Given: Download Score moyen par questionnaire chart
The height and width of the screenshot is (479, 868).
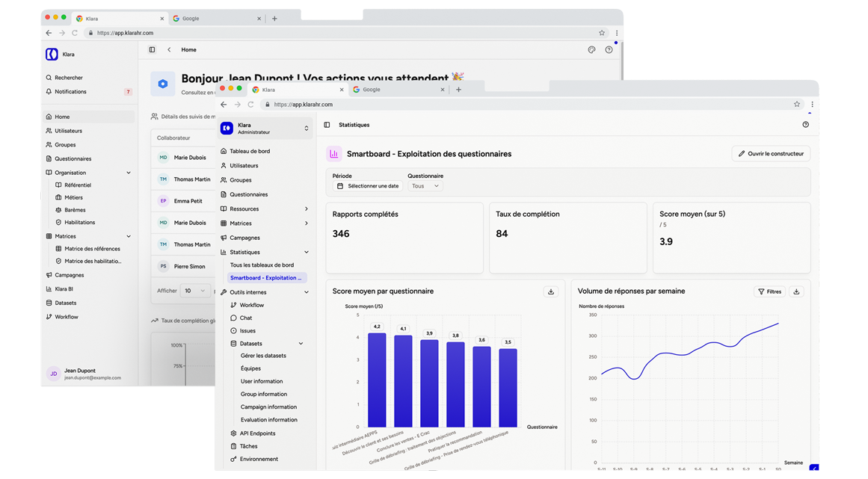Looking at the screenshot, I should pyautogui.click(x=551, y=291).
